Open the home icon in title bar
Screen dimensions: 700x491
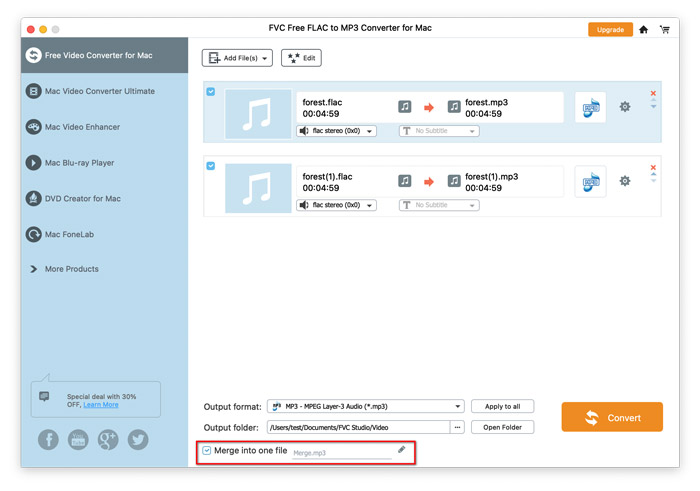click(643, 29)
